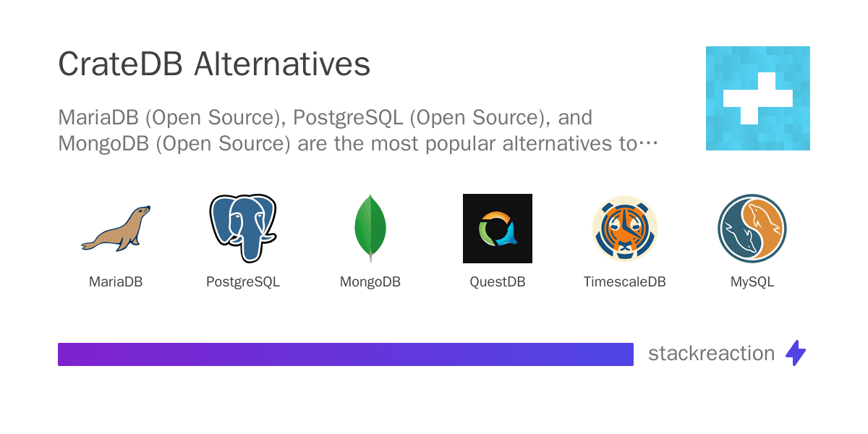Click the stackreaction lightning bolt icon

coord(796,353)
